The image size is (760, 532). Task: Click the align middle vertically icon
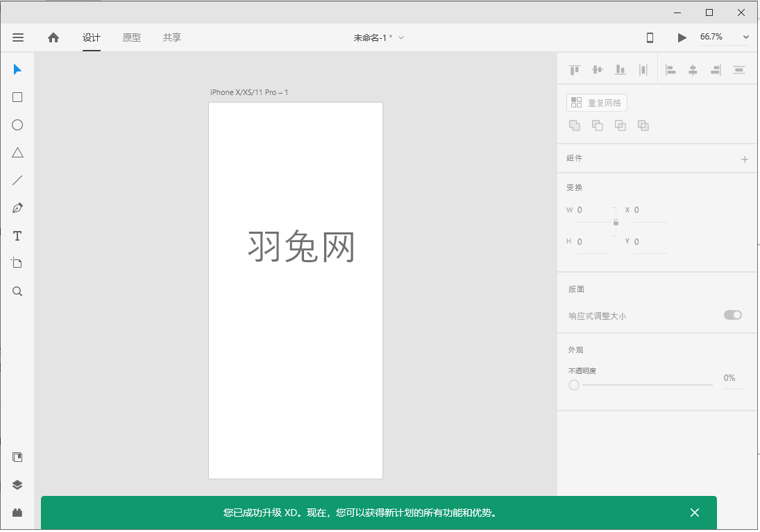597,70
